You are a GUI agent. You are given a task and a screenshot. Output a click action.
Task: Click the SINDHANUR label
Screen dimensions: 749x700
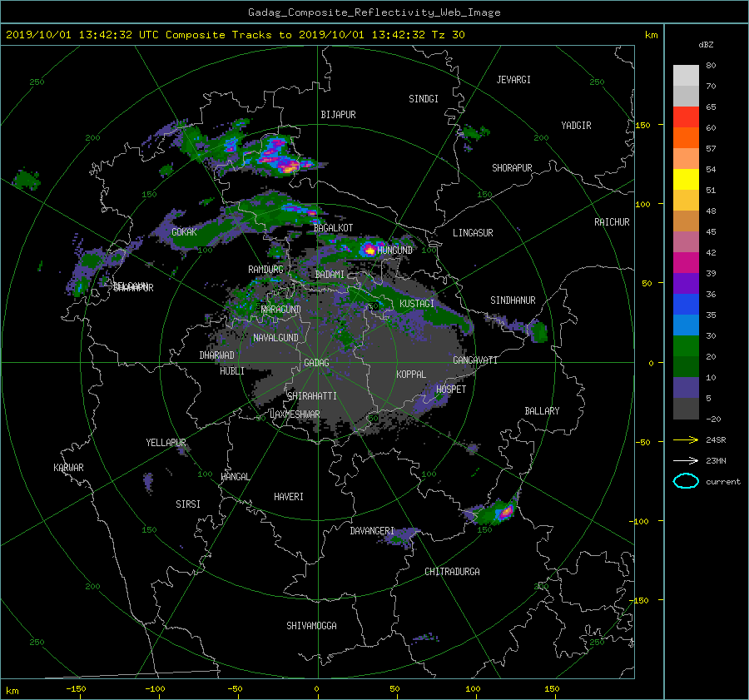[513, 300]
